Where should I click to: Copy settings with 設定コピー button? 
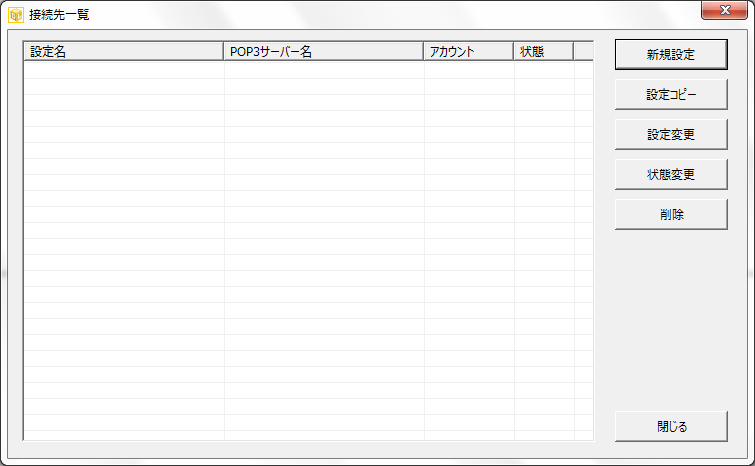pos(671,94)
